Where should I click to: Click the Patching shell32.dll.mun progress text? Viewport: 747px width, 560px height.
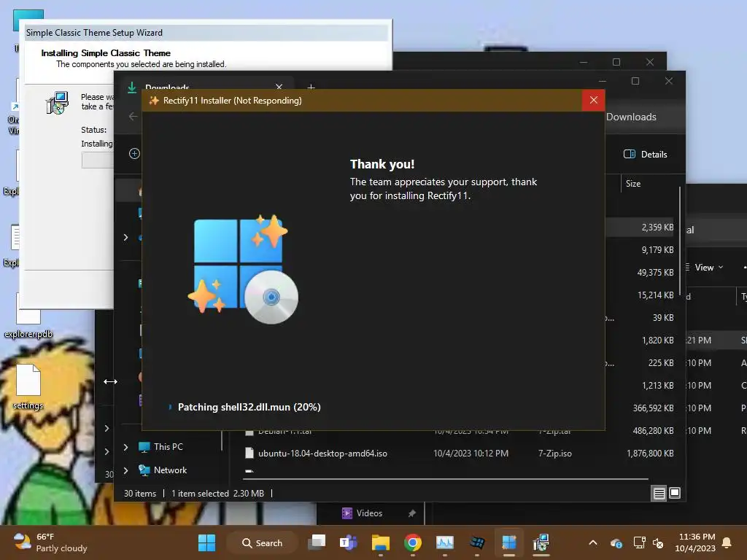pos(249,407)
